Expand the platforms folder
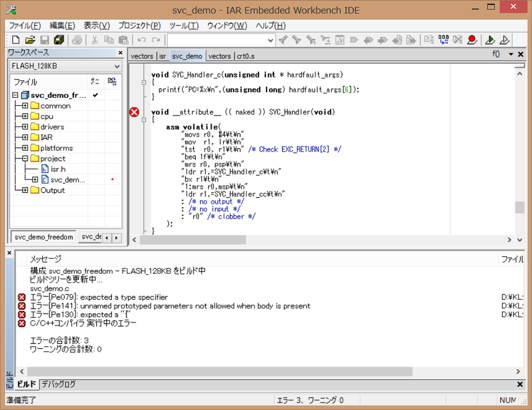The image size is (532, 410). click(x=25, y=148)
